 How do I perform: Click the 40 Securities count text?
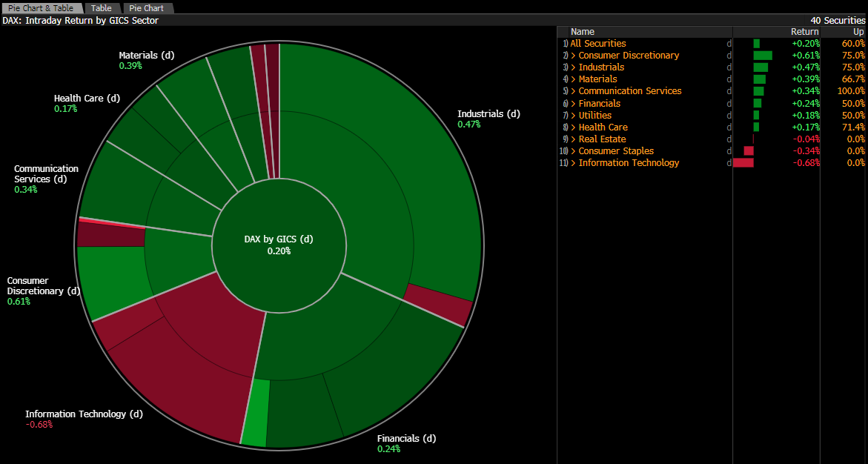[x=838, y=21]
